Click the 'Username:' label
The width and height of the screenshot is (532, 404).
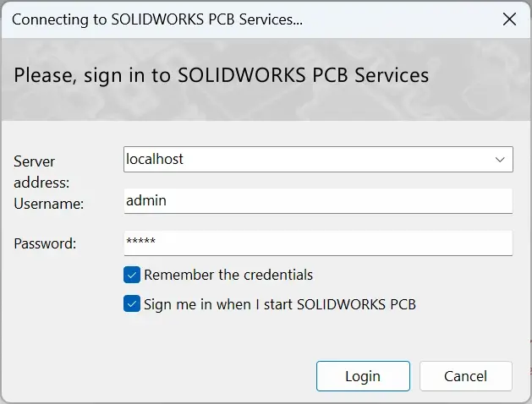click(48, 204)
